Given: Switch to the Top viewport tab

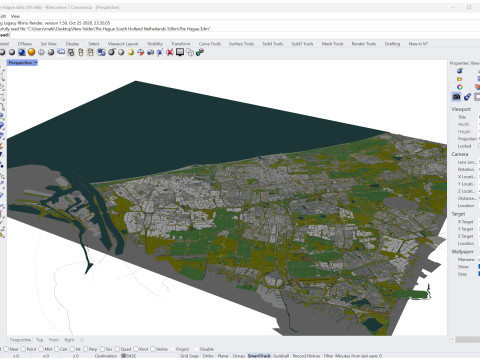Looking at the screenshot, I should tap(40, 340).
